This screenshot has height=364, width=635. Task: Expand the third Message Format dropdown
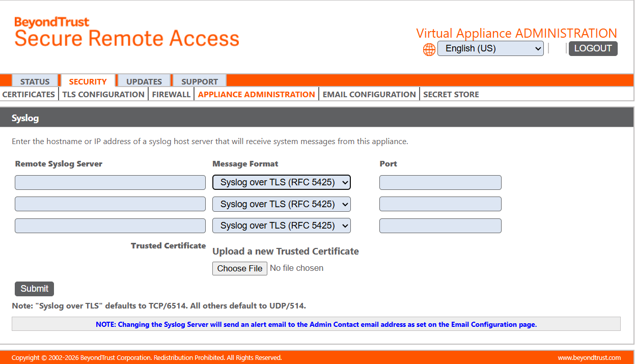click(282, 226)
